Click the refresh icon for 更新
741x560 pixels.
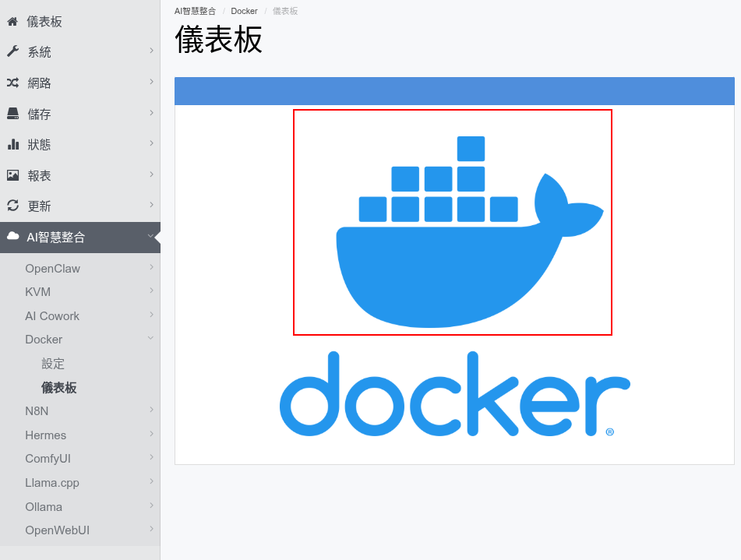[x=12, y=206]
